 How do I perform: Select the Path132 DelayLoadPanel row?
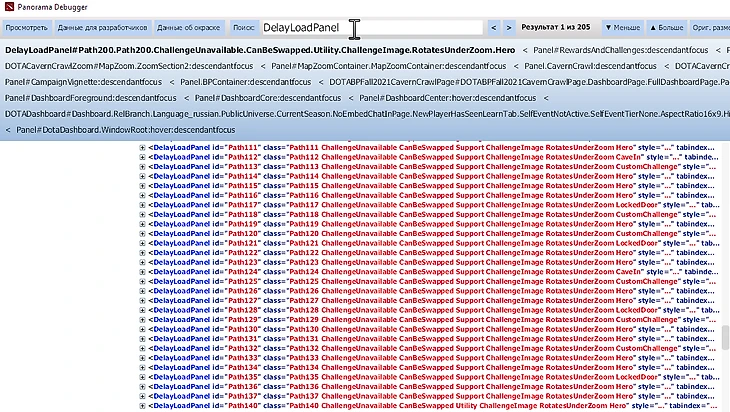432,348
